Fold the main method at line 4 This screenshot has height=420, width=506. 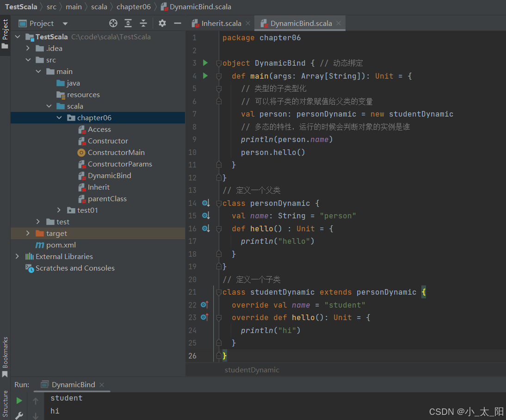point(219,76)
